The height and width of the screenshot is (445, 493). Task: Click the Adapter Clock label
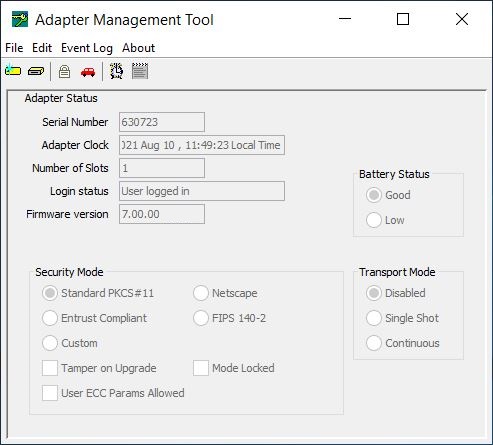point(75,145)
